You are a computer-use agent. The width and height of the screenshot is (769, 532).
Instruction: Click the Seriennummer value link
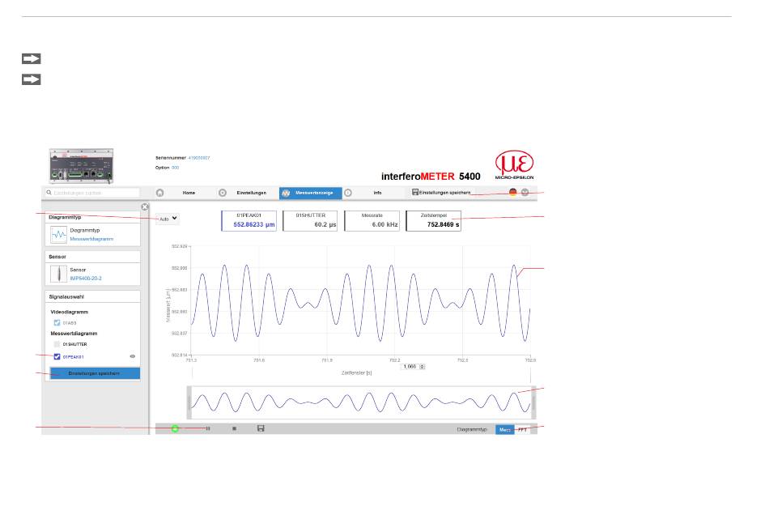coord(199,158)
